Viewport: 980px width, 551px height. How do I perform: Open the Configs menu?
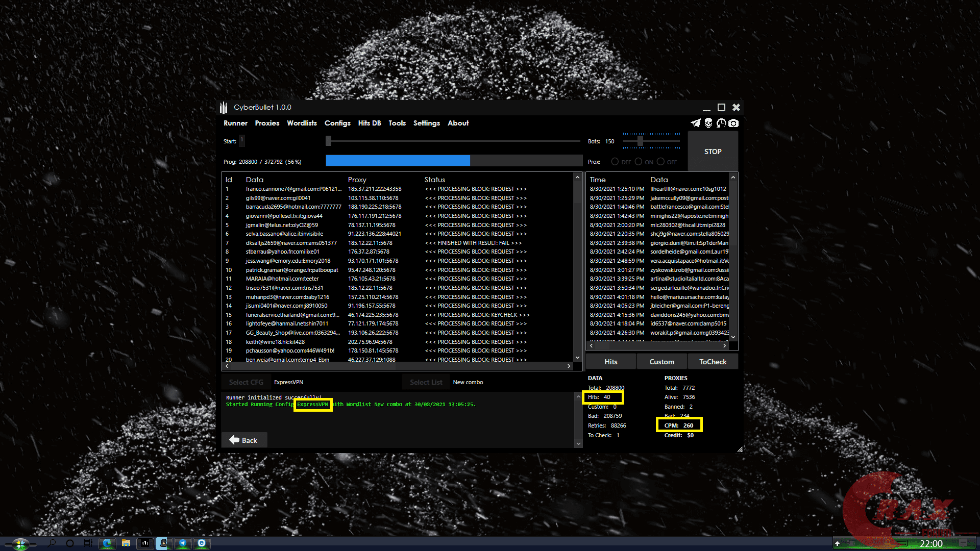point(337,123)
